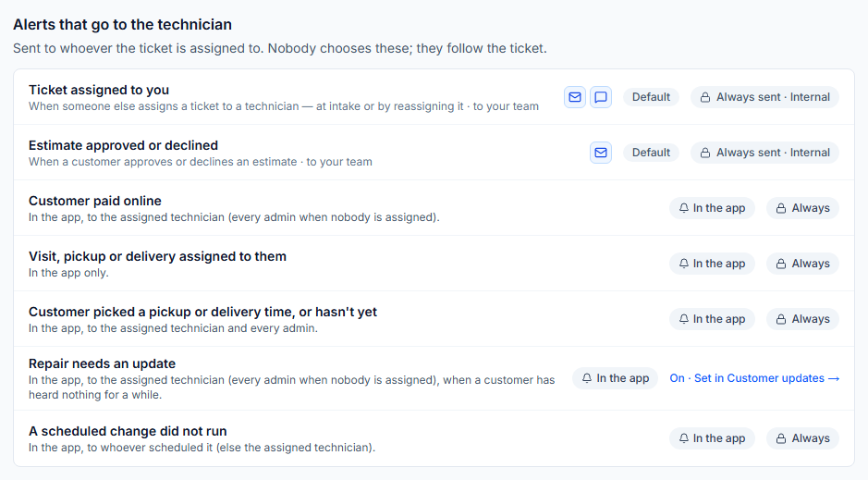
Task: Click Always sent · Internal for Ticket assigned
Action: pyautogui.click(x=764, y=97)
